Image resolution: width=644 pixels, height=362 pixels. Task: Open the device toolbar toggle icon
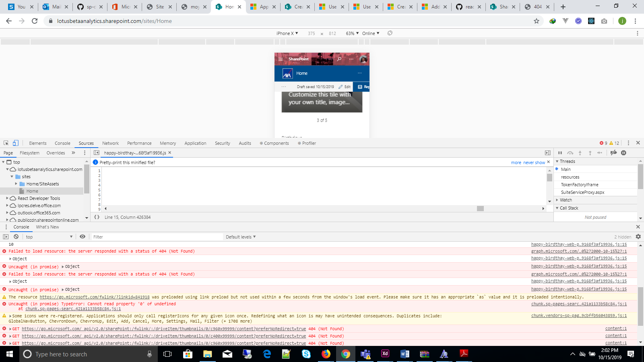coord(15,143)
